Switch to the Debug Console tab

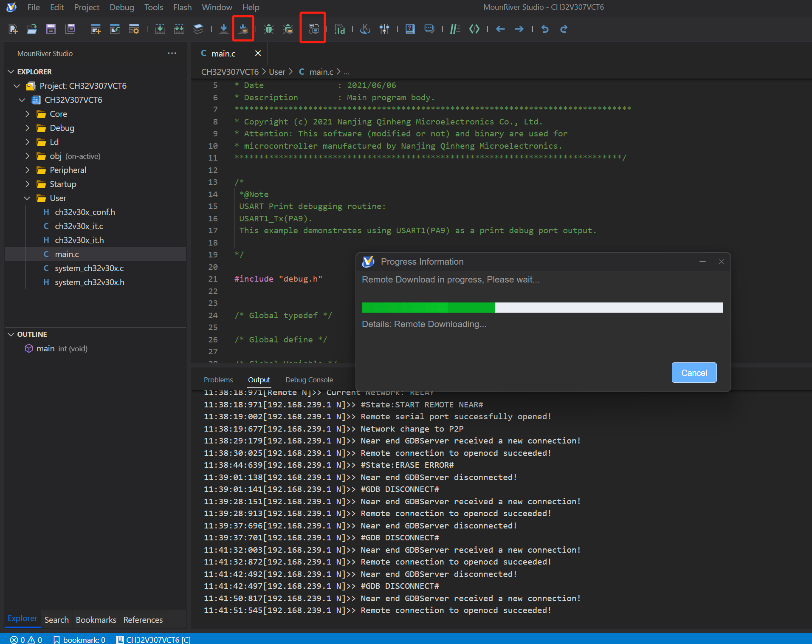[x=309, y=379]
